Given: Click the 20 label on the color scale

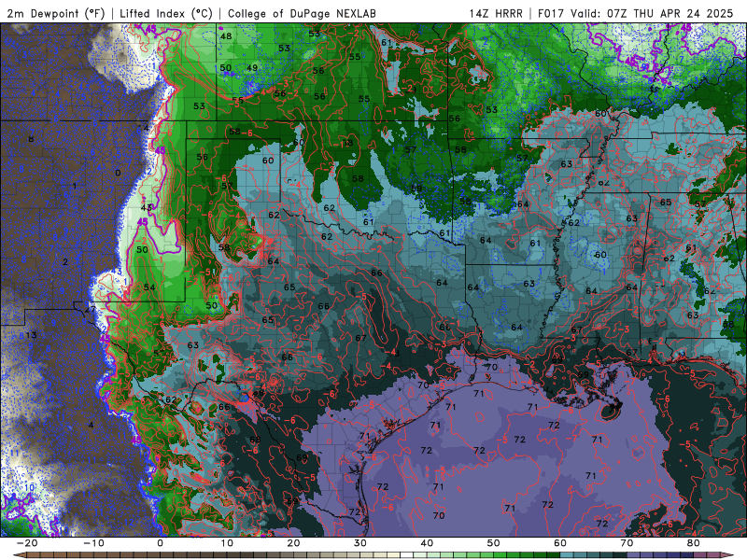Looking at the screenshot, I should pyautogui.click(x=293, y=543).
